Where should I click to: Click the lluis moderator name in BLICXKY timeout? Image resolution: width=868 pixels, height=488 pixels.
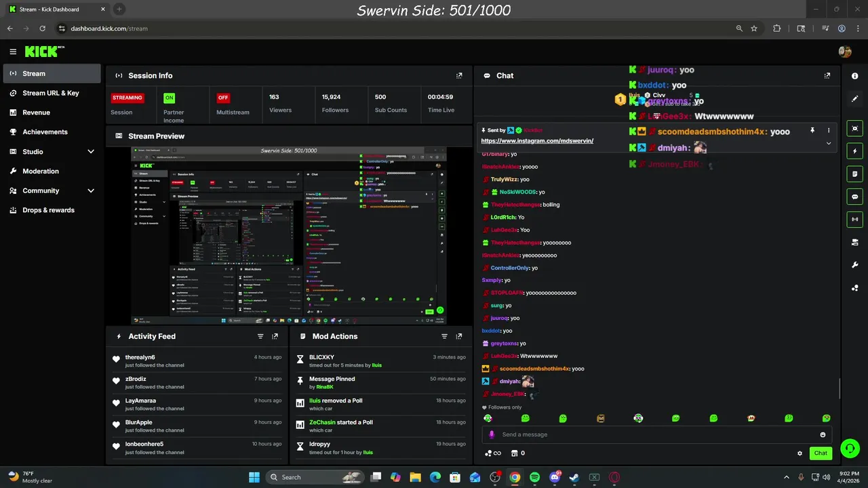click(376, 365)
